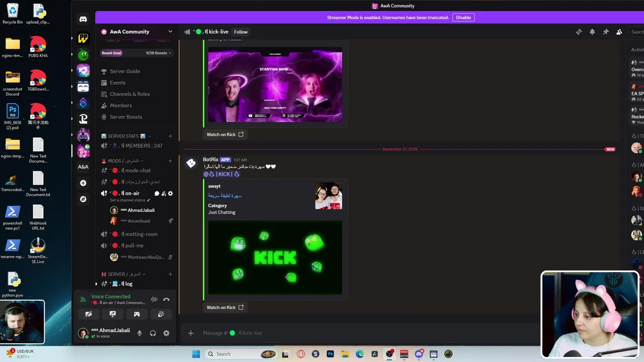Open on-air channel chat bubble icon
Image resolution: width=644 pixels, height=362 pixels.
pyautogui.click(x=156, y=194)
